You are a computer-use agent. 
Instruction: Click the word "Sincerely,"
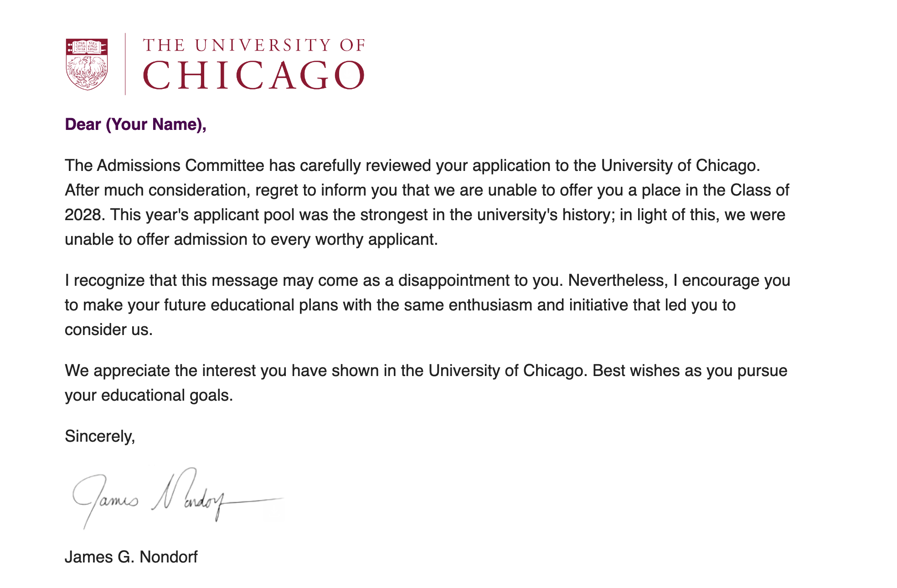coord(100,436)
